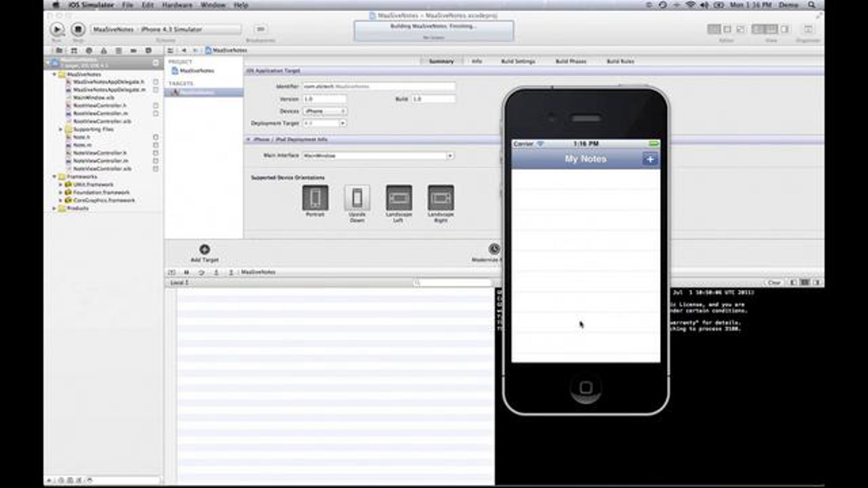Open the Debug navigator icon

119,51
